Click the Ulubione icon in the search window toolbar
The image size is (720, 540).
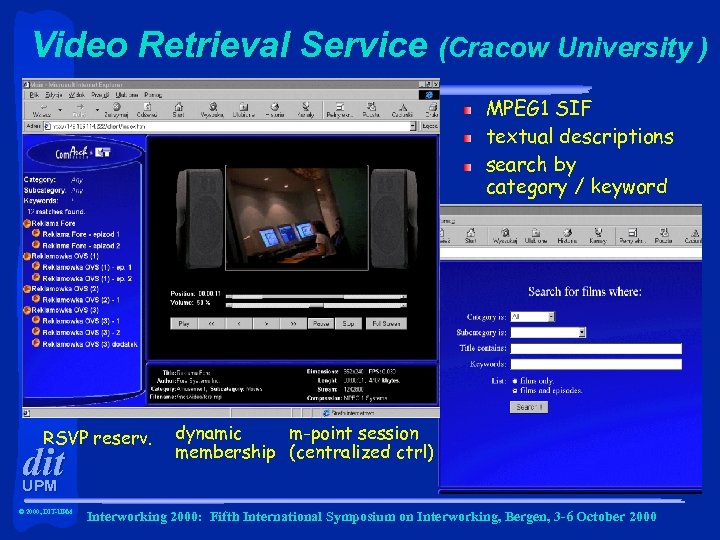point(536,236)
